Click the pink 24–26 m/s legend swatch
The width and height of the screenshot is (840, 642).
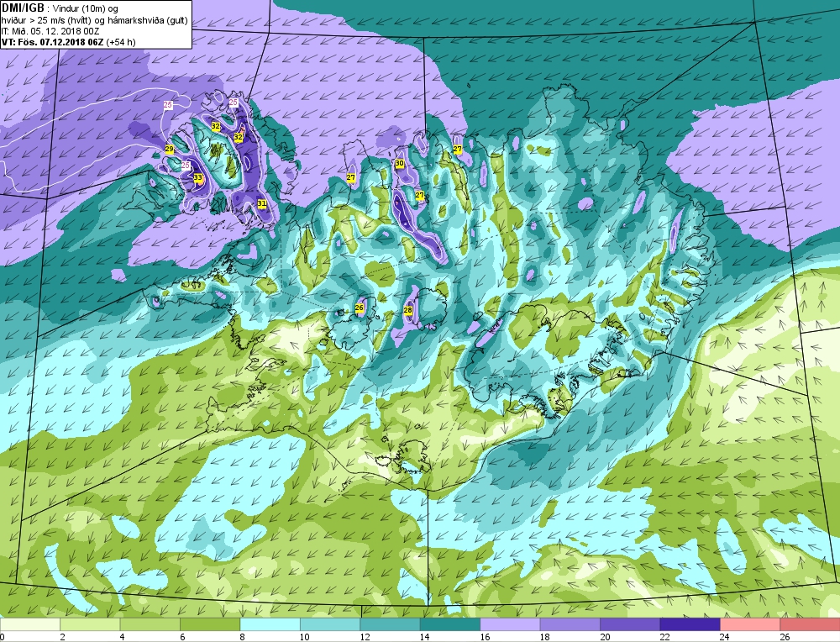(750, 624)
